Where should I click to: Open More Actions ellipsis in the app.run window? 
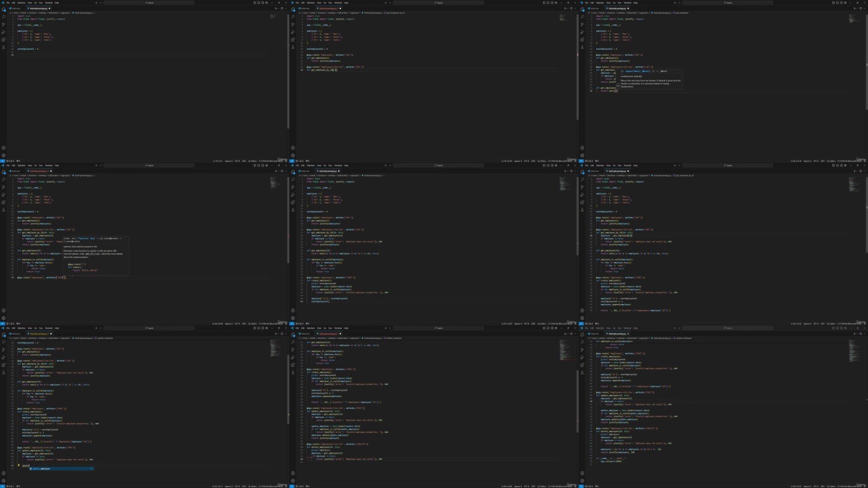coord(865,334)
